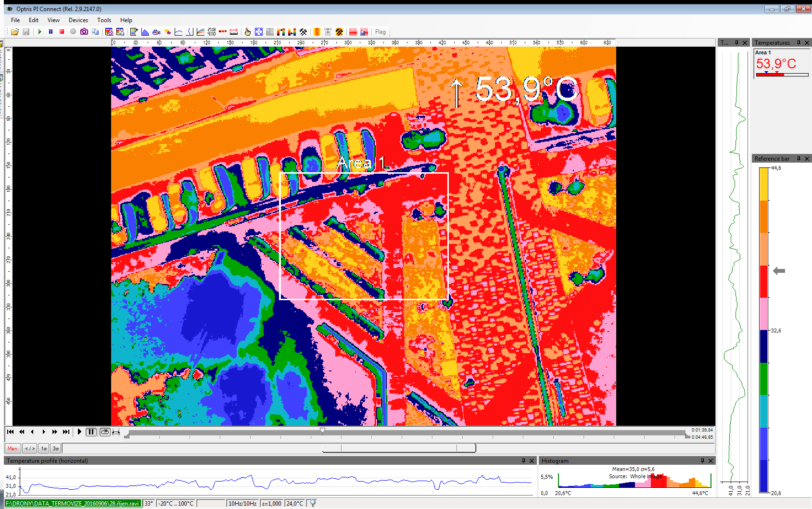Open the Help menu

pos(126,20)
